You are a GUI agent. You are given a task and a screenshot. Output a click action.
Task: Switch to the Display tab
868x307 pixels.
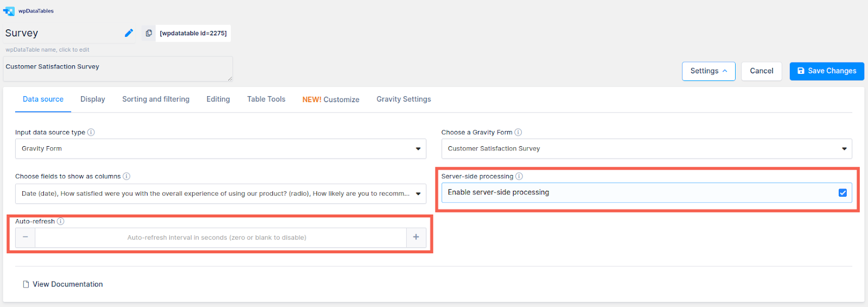(93, 99)
